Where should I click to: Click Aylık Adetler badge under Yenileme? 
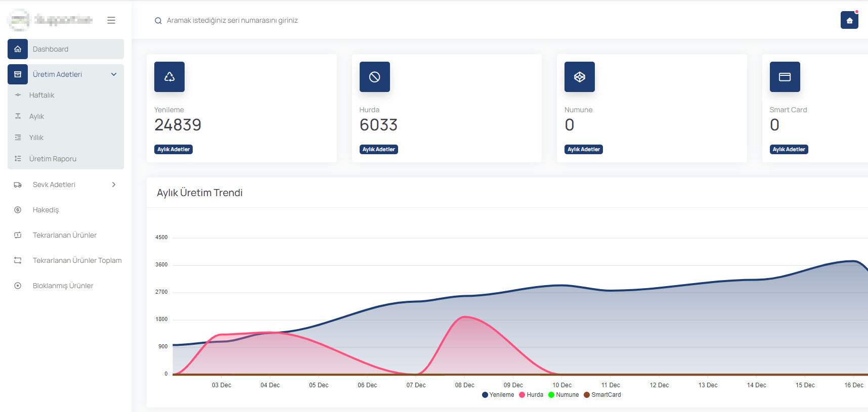pos(173,149)
